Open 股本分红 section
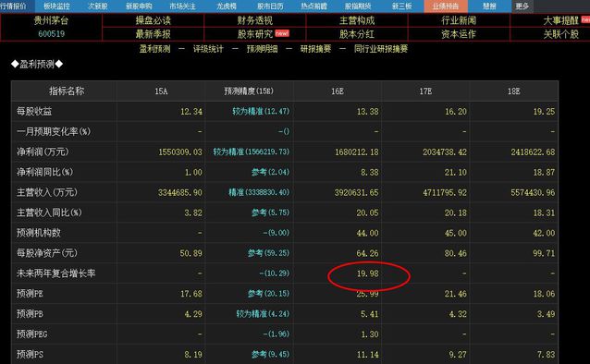 (357, 34)
